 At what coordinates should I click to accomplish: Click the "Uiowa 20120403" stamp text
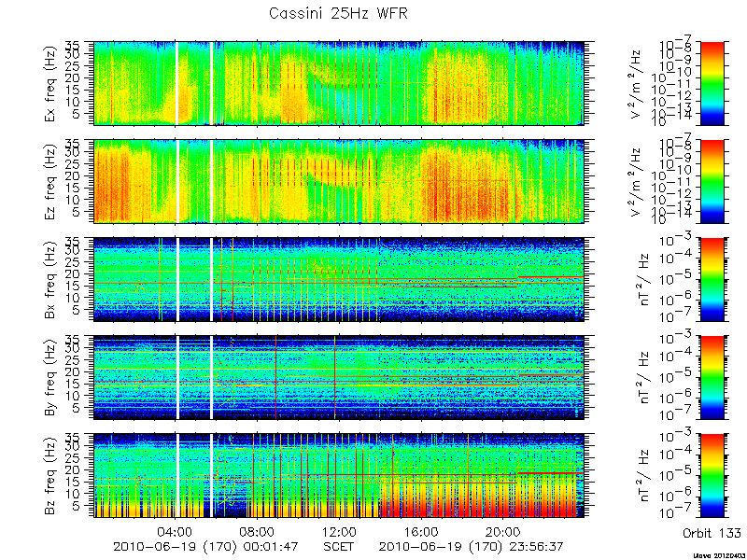click(x=719, y=555)
